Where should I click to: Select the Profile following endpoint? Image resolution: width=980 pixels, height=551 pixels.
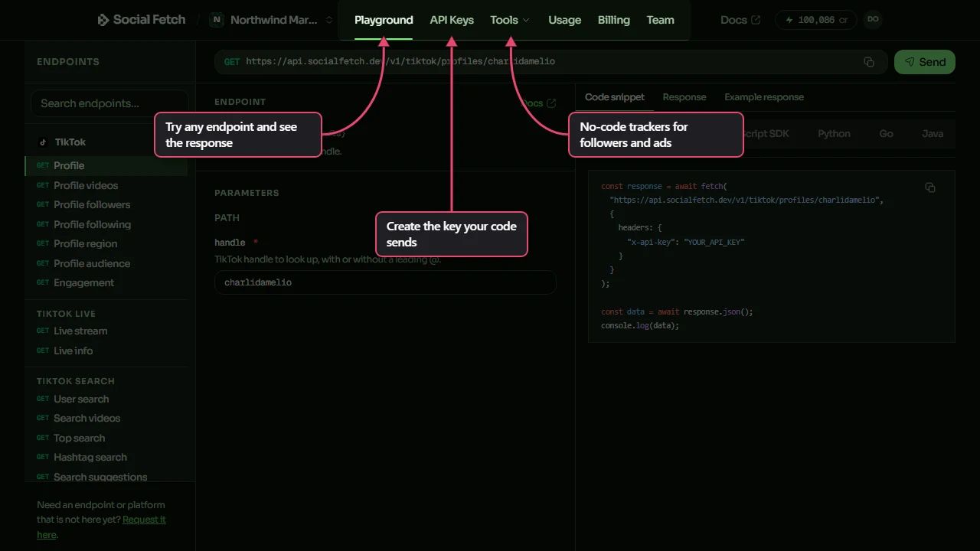pos(106,224)
